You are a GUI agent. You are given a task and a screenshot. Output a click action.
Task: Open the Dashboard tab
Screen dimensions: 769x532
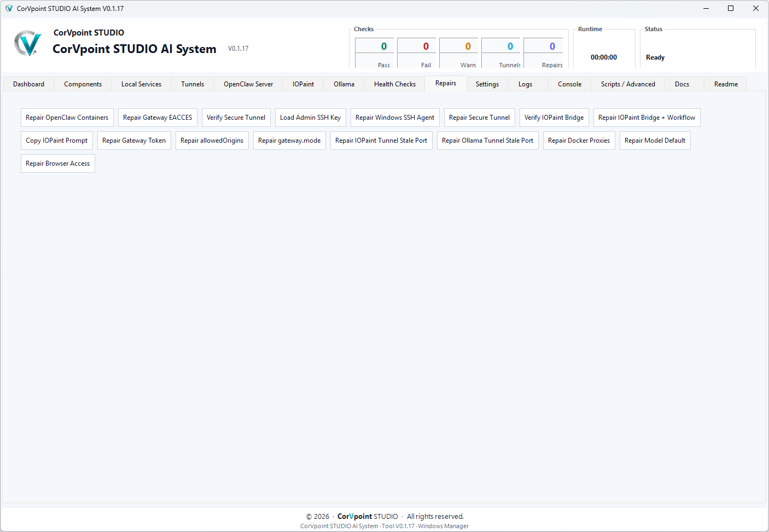pyautogui.click(x=29, y=84)
